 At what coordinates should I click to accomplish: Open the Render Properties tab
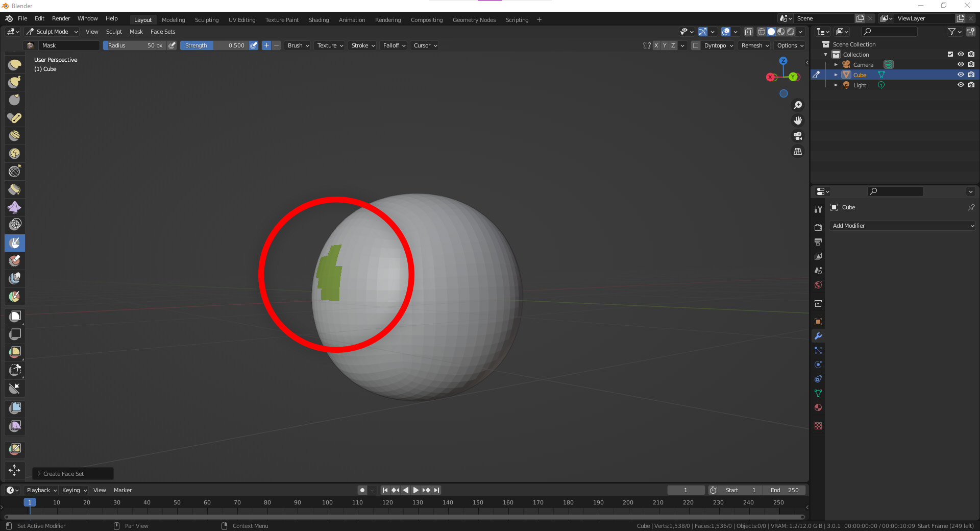coord(818,227)
